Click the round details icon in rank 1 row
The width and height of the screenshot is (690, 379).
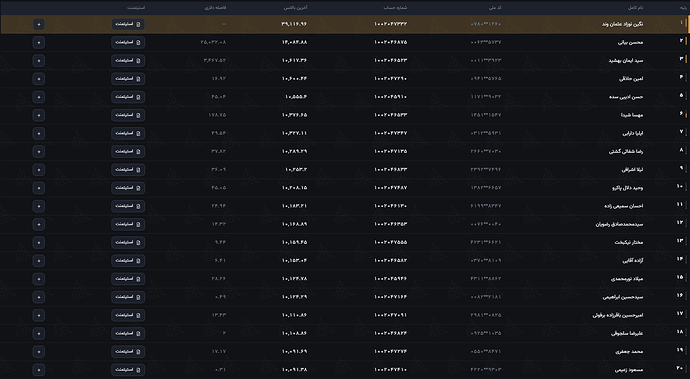pos(39,24)
